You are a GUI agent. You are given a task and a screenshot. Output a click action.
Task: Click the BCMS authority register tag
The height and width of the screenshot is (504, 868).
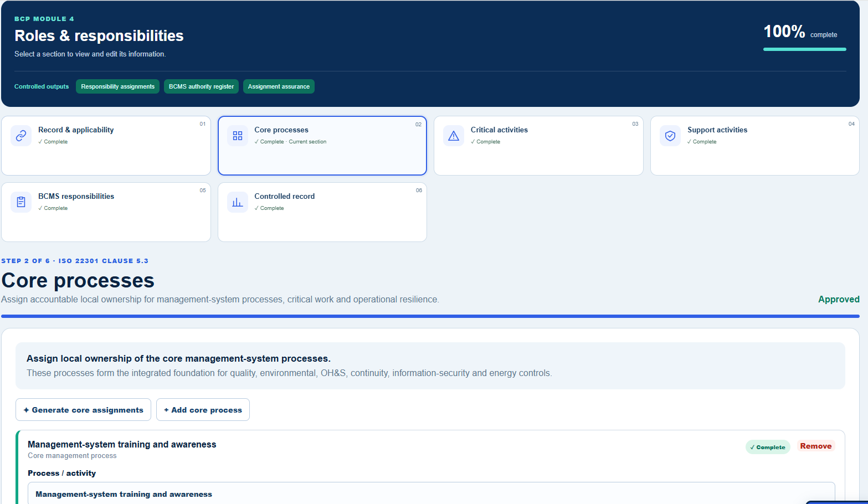click(x=201, y=86)
